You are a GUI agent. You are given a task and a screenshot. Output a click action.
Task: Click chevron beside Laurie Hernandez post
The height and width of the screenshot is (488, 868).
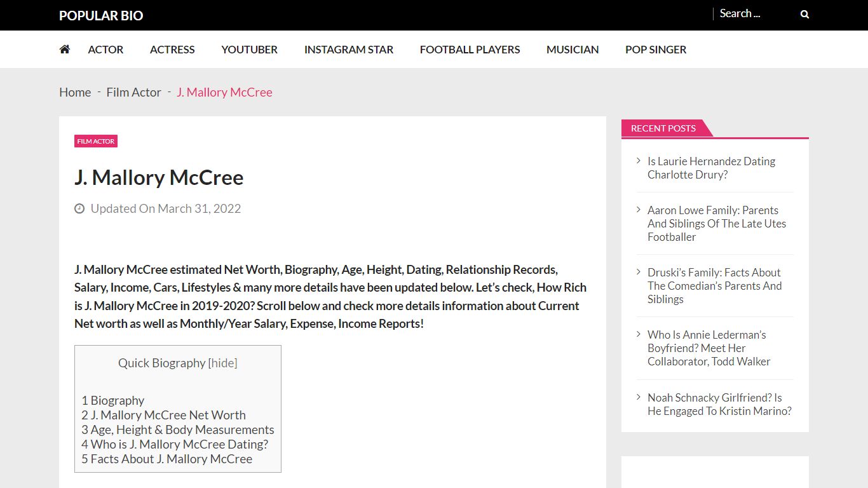coord(639,161)
